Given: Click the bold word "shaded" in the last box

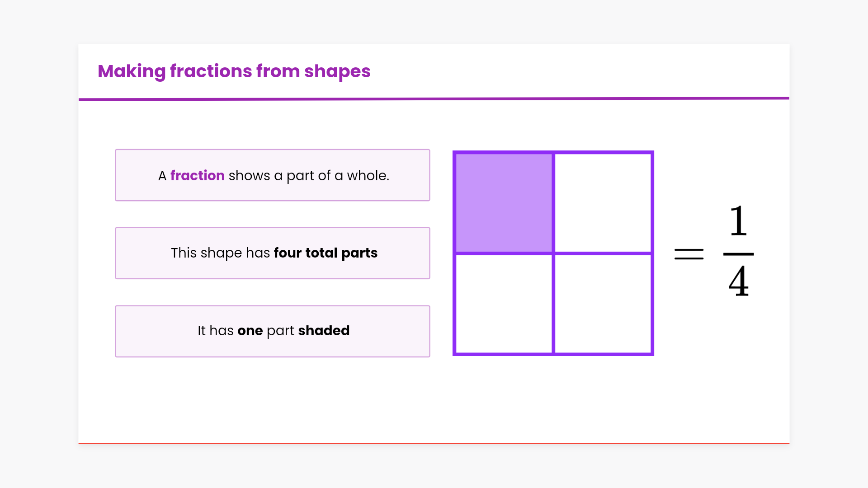Looking at the screenshot, I should pos(324,331).
